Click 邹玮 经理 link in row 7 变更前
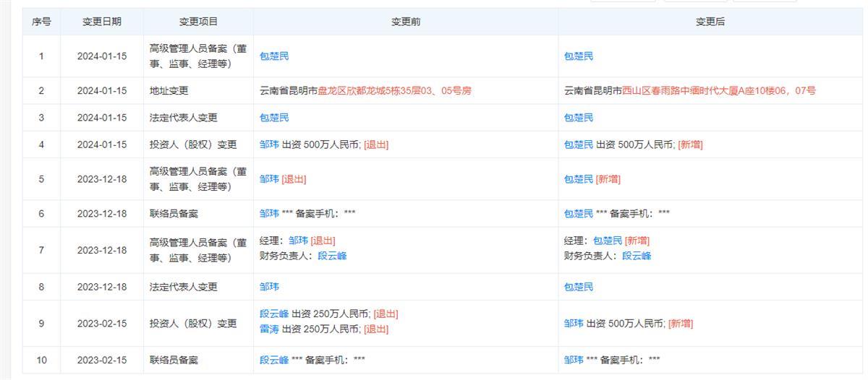Image resolution: width=868 pixels, height=380 pixels. point(298,241)
